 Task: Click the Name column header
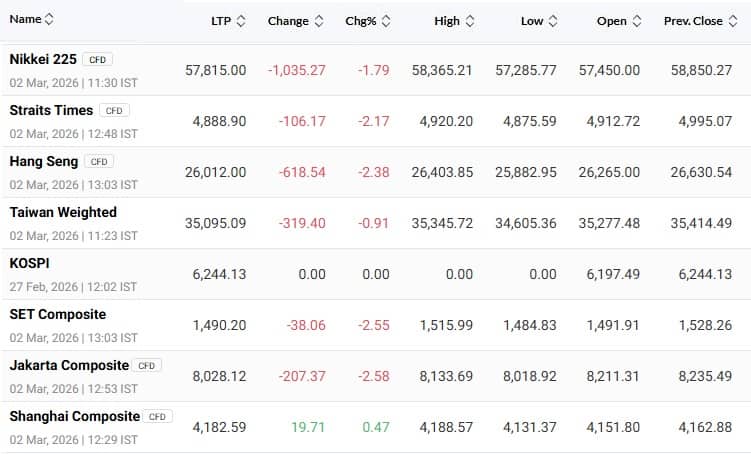(x=25, y=19)
